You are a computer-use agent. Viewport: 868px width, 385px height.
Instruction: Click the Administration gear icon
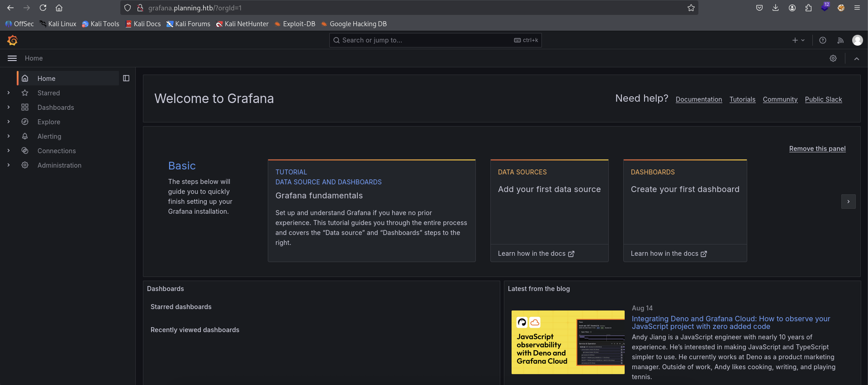pyautogui.click(x=25, y=165)
